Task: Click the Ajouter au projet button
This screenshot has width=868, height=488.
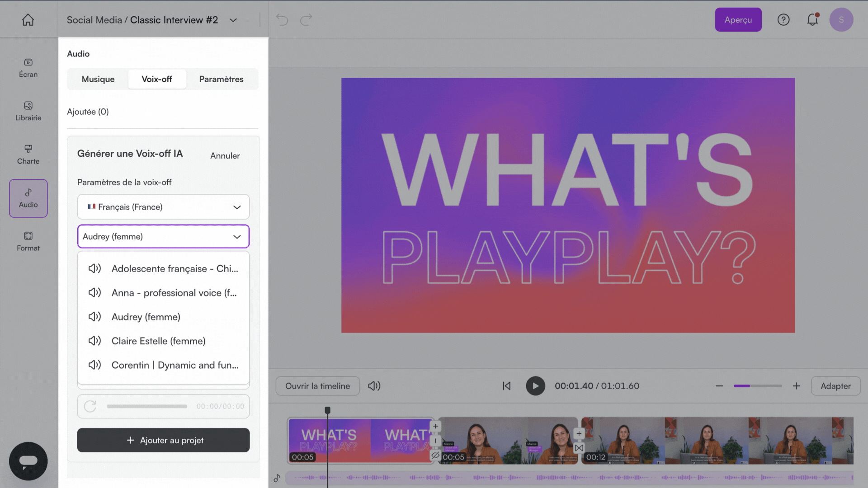Action: 163,440
